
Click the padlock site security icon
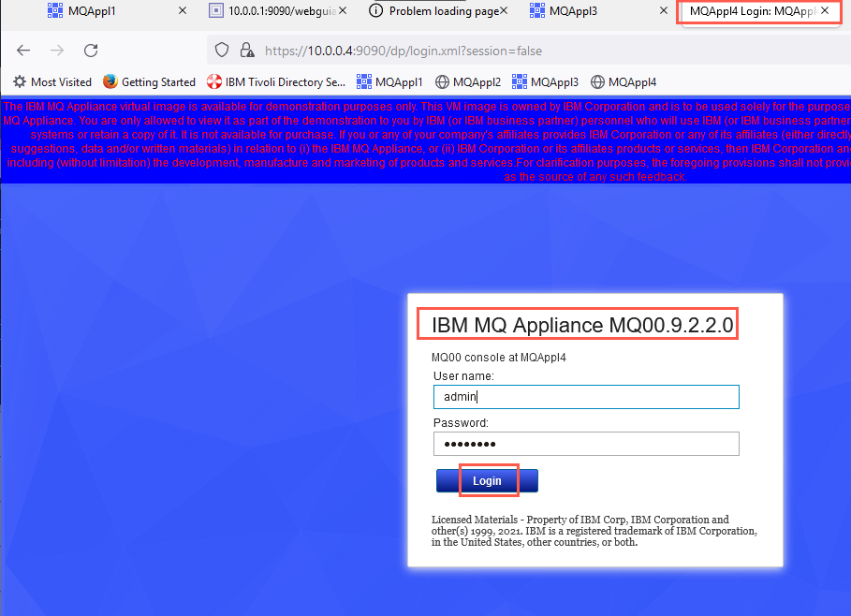pyautogui.click(x=247, y=51)
